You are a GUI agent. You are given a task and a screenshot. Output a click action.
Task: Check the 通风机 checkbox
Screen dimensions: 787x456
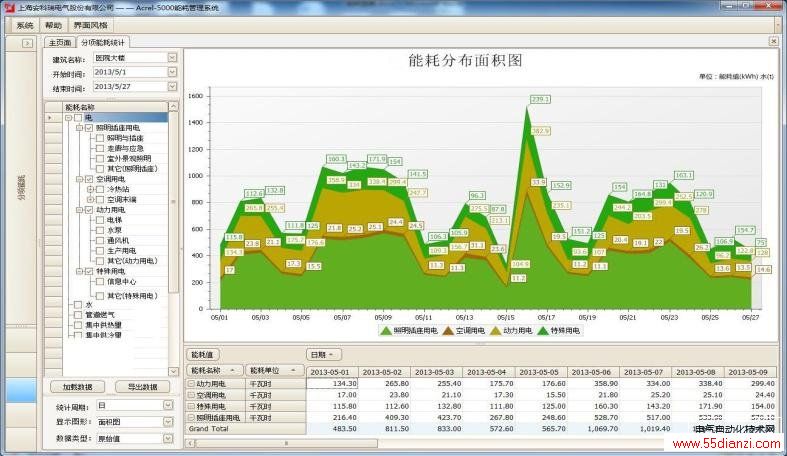(x=99, y=240)
